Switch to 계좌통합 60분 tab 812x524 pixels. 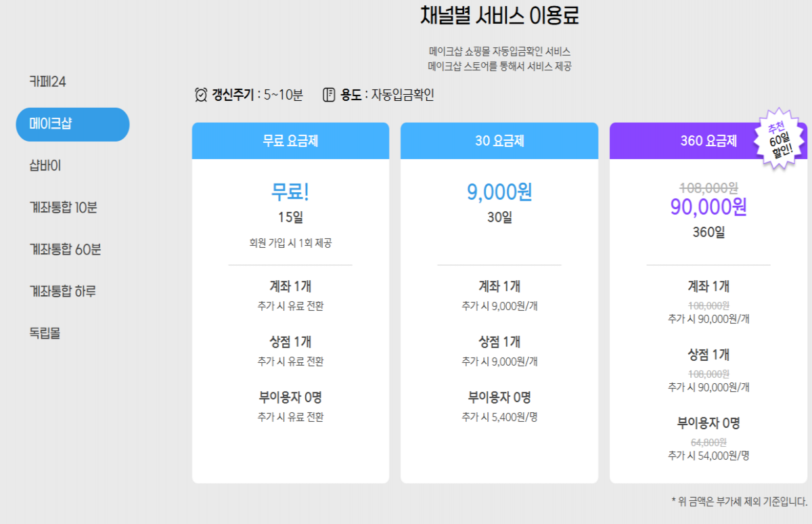point(65,250)
